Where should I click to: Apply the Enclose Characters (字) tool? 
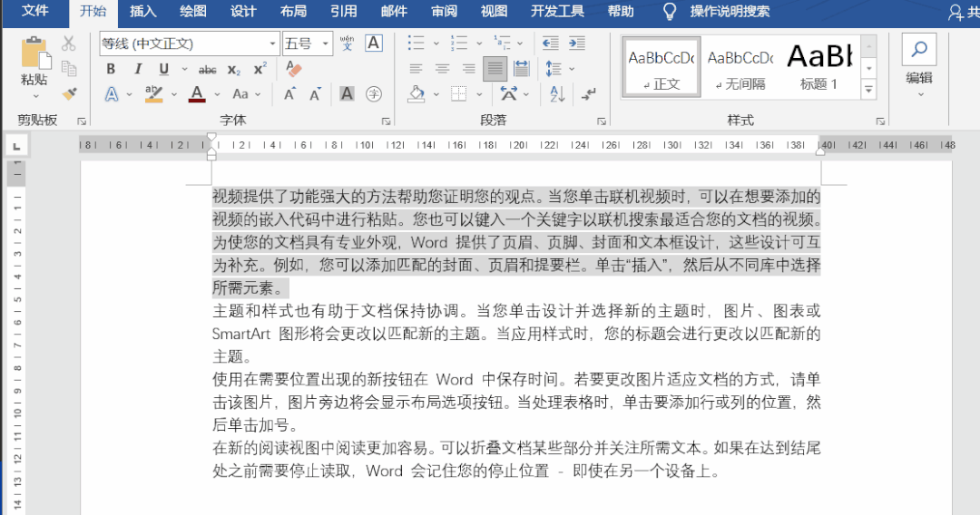(373, 93)
